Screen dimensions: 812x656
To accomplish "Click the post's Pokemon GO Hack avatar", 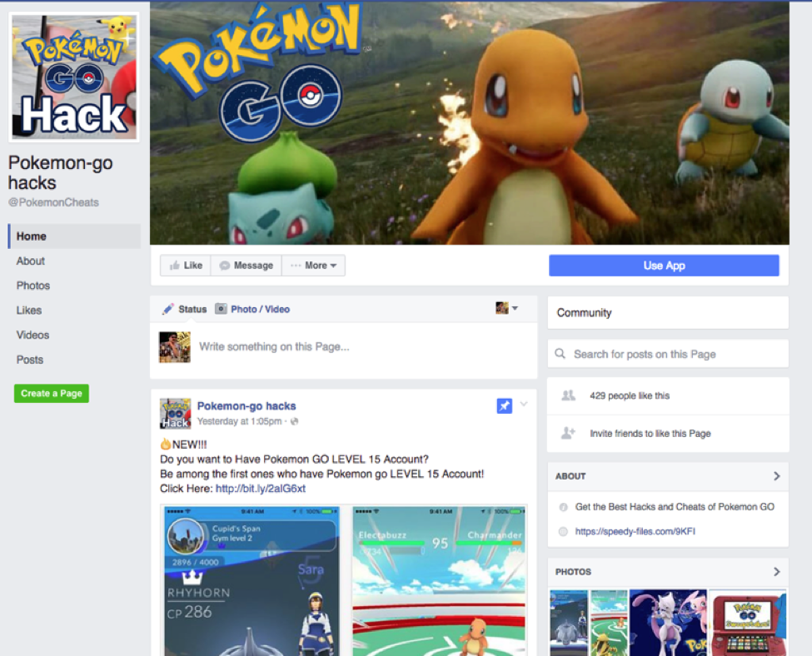I will point(175,413).
